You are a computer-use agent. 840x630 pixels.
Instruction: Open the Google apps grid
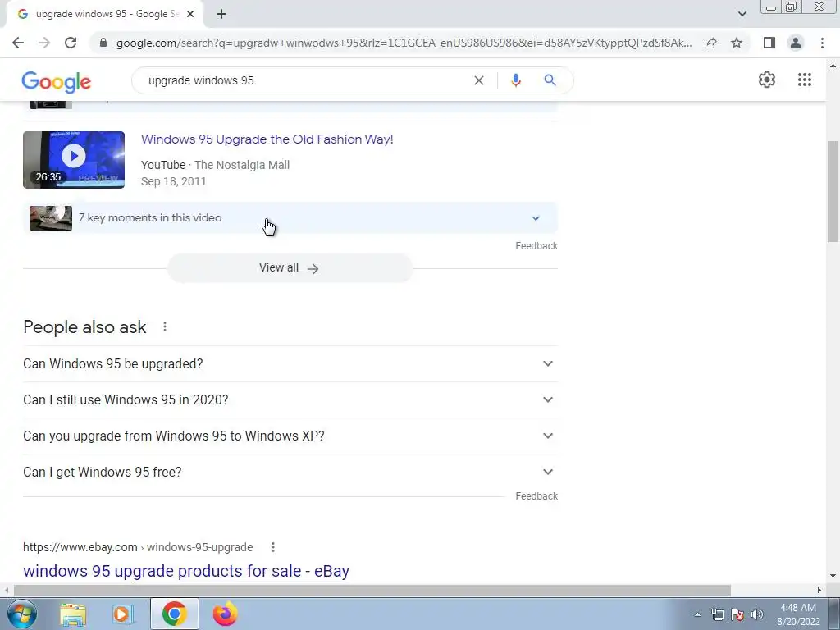(x=805, y=80)
